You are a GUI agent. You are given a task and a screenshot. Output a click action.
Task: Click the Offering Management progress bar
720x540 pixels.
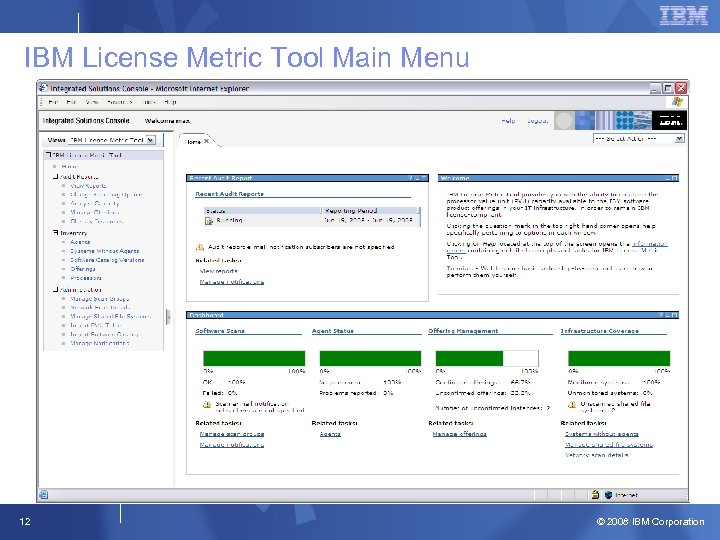coord(487,359)
